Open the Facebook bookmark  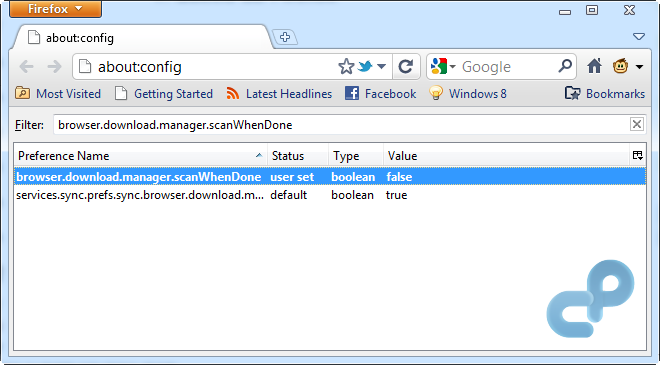[x=381, y=93]
